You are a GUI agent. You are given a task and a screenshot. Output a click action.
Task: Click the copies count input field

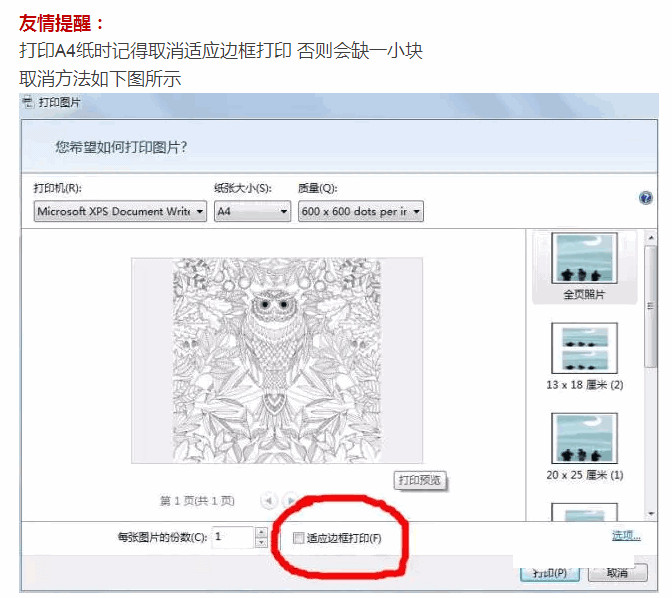point(233,537)
